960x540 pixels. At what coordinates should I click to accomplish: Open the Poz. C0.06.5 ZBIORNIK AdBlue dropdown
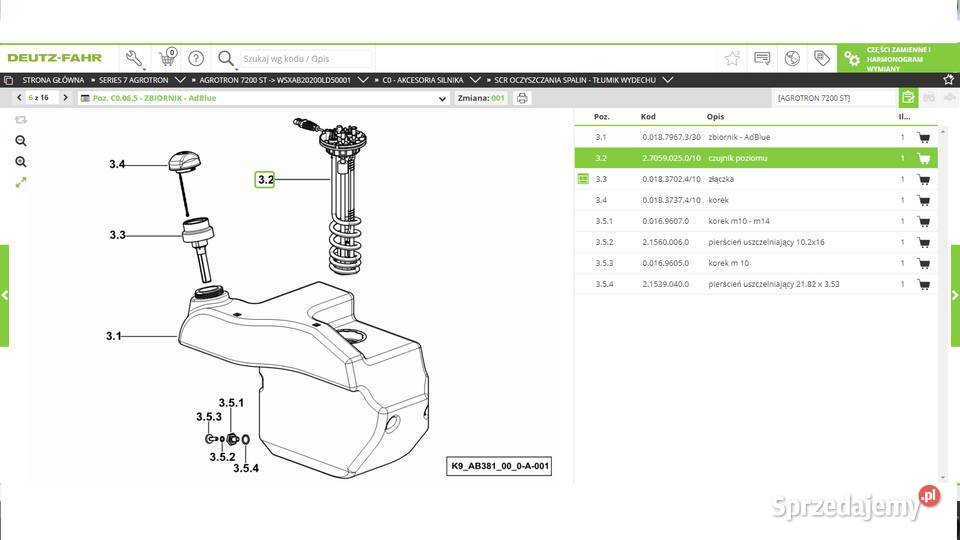coord(443,98)
